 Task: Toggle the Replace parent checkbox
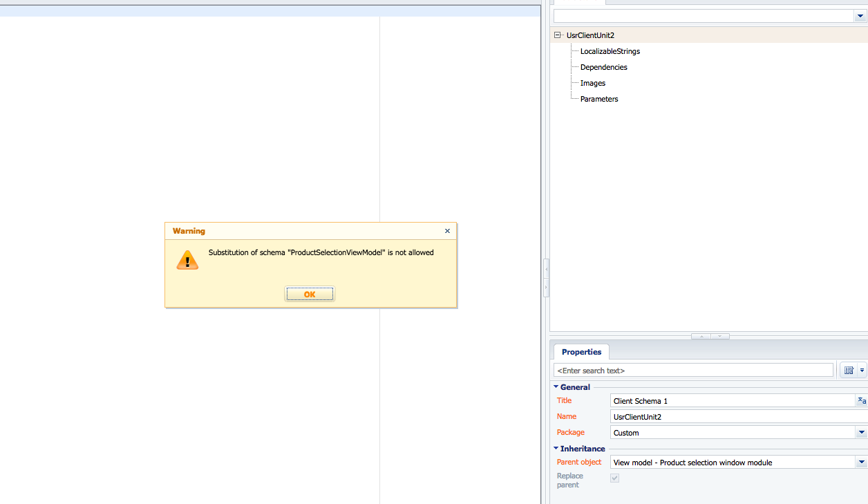(x=614, y=478)
